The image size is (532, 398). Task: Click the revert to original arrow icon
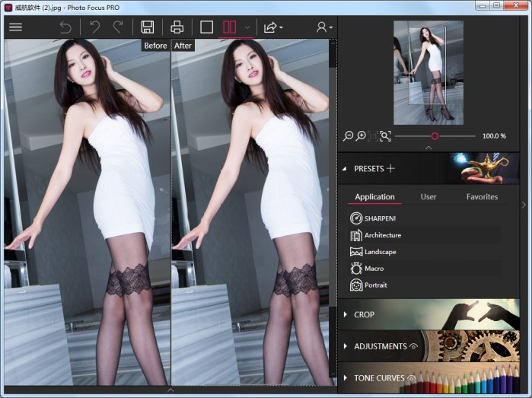tap(65, 27)
